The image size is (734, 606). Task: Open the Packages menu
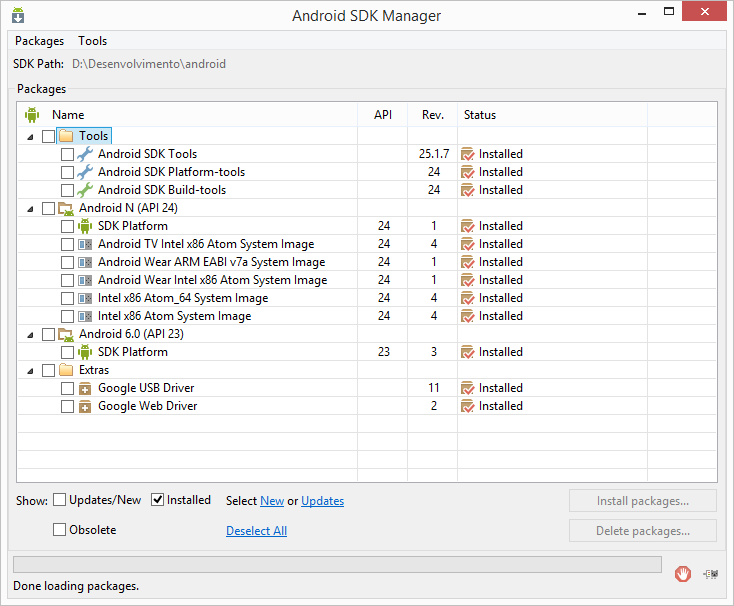pyautogui.click(x=39, y=41)
